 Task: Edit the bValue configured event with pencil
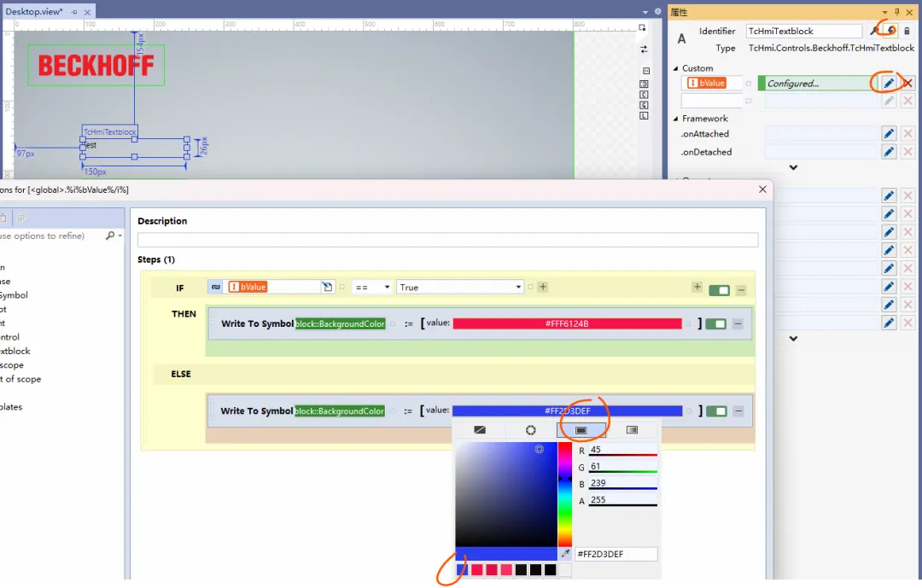pyautogui.click(x=889, y=83)
